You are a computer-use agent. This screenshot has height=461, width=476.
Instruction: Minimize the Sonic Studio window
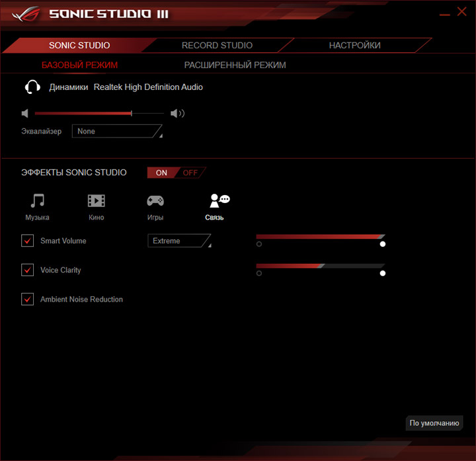(x=445, y=15)
